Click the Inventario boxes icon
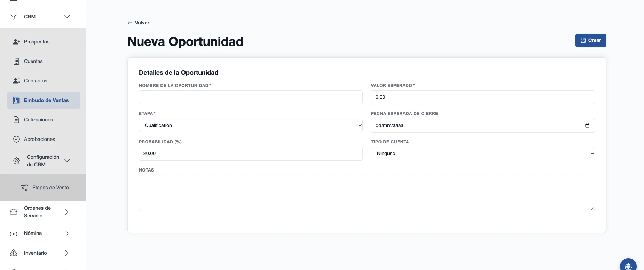The height and width of the screenshot is (270, 644). 14,253
